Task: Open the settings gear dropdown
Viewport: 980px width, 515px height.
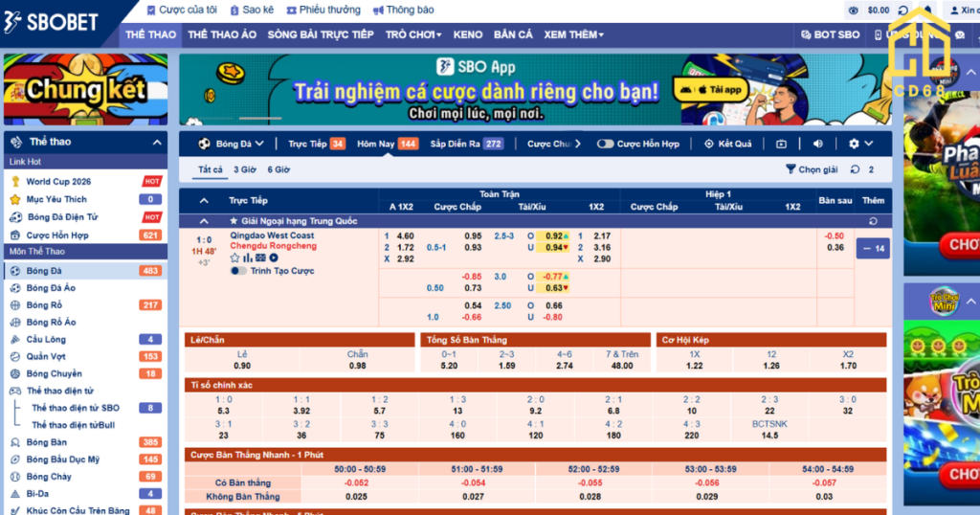Action: click(x=860, y=144)
